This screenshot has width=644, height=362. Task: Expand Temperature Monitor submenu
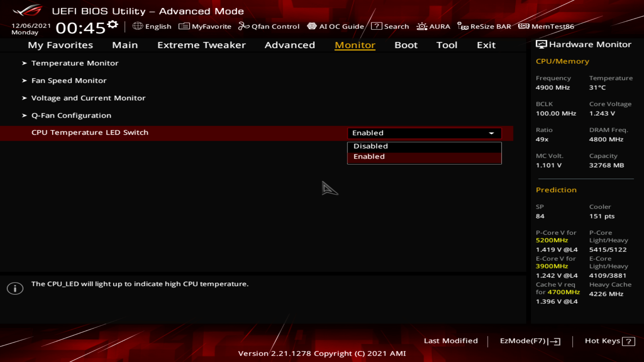(x=74, y=63)
